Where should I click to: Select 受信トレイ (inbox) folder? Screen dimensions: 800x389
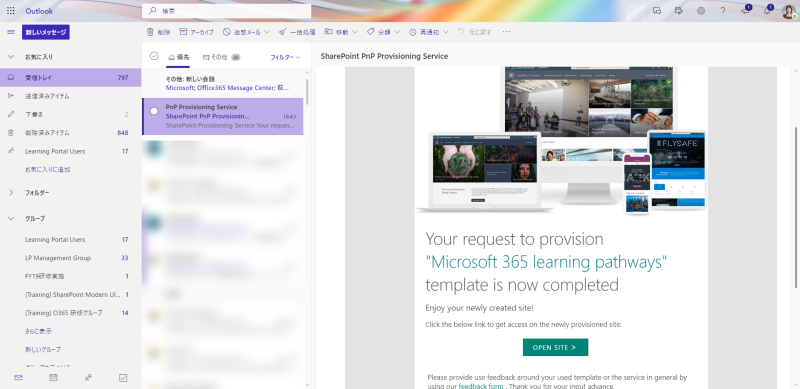click(x=70, y=78)
